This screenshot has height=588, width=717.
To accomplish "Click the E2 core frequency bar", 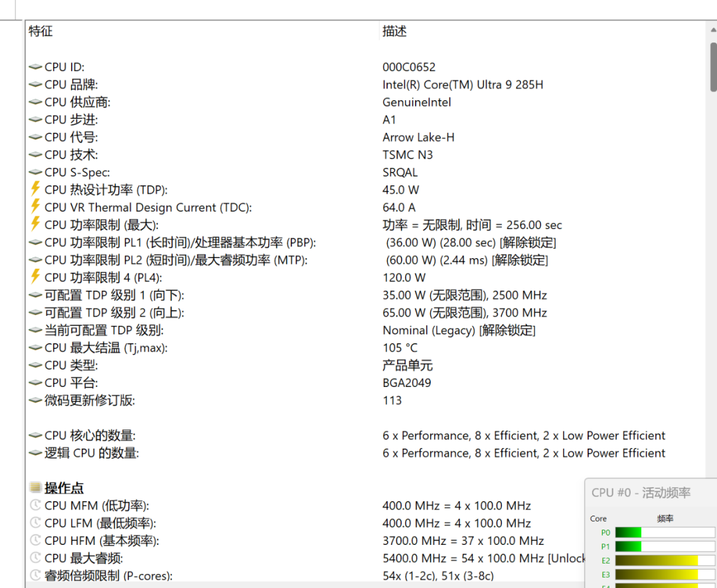I will (665, 561).
